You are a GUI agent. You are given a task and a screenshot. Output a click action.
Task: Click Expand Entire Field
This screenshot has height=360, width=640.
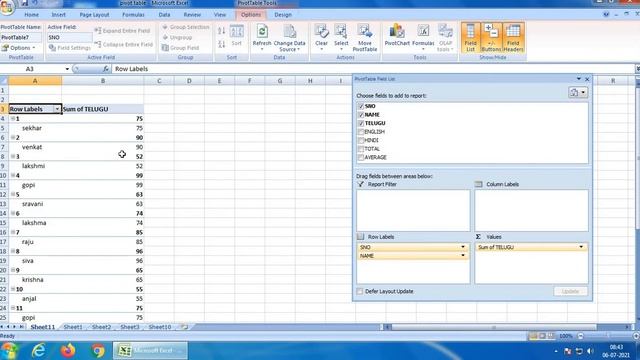(x=123, y=31)
